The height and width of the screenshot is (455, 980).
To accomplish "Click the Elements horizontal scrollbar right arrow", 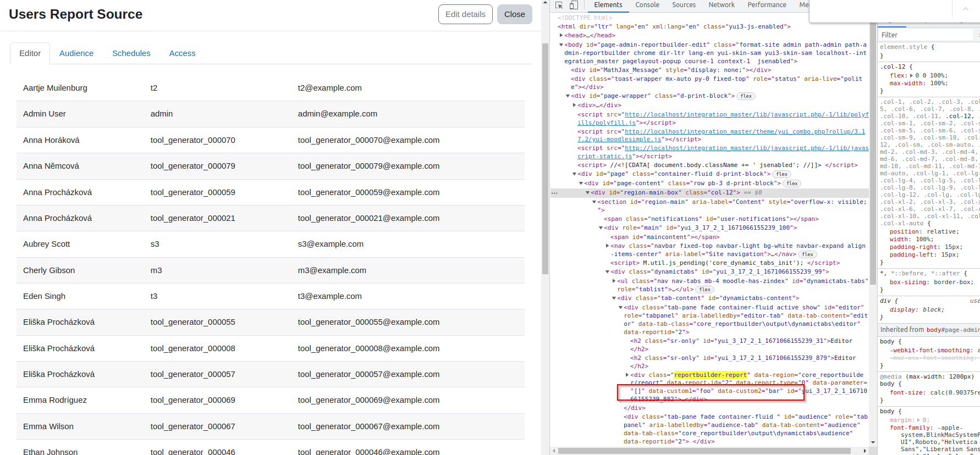I will click(x=865, y=451).
